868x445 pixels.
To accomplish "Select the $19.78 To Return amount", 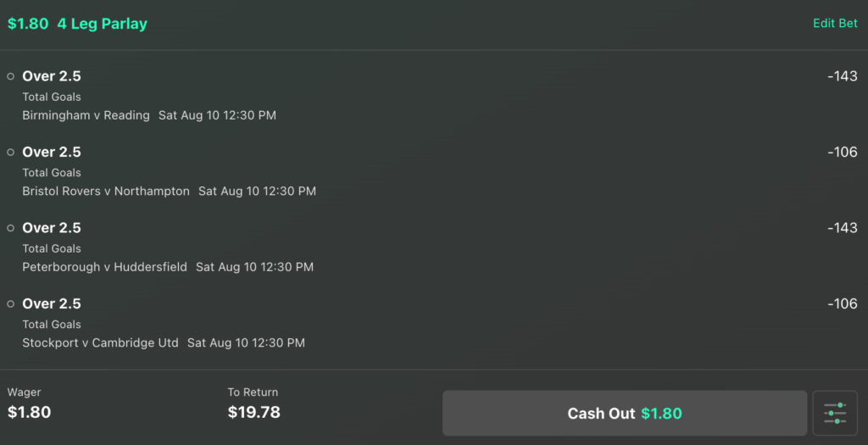I will point(254,412).
